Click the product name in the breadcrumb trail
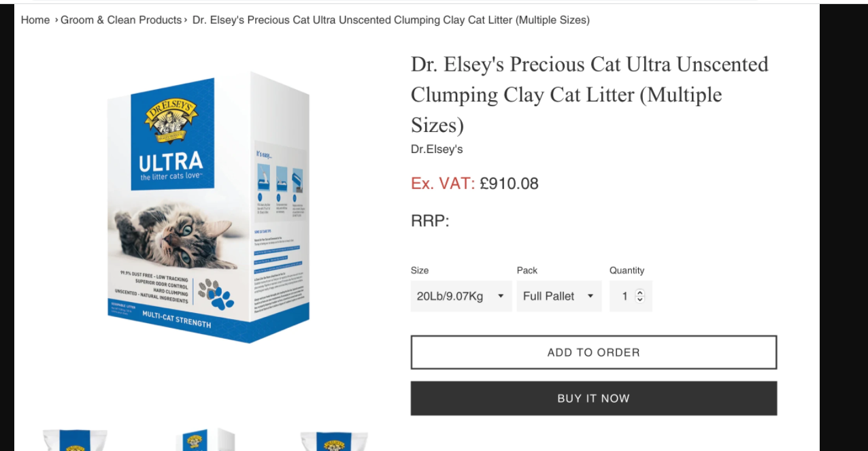 tap(390, 20)
